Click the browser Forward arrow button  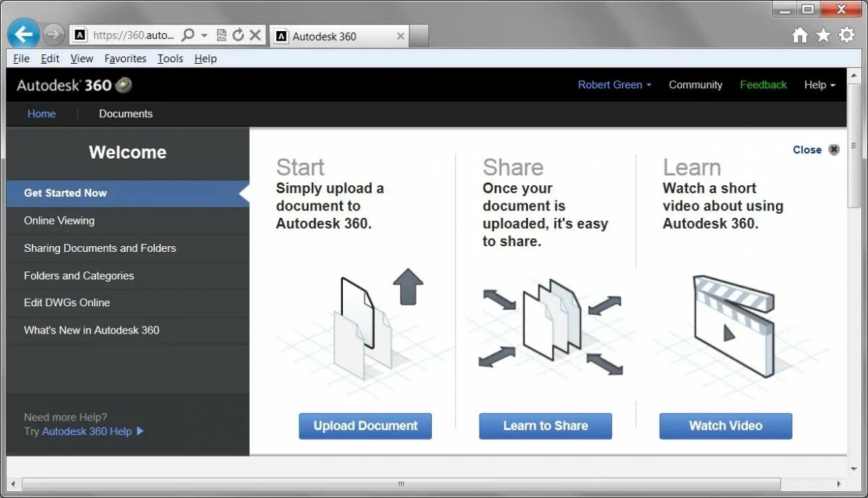tap(54, 34)
